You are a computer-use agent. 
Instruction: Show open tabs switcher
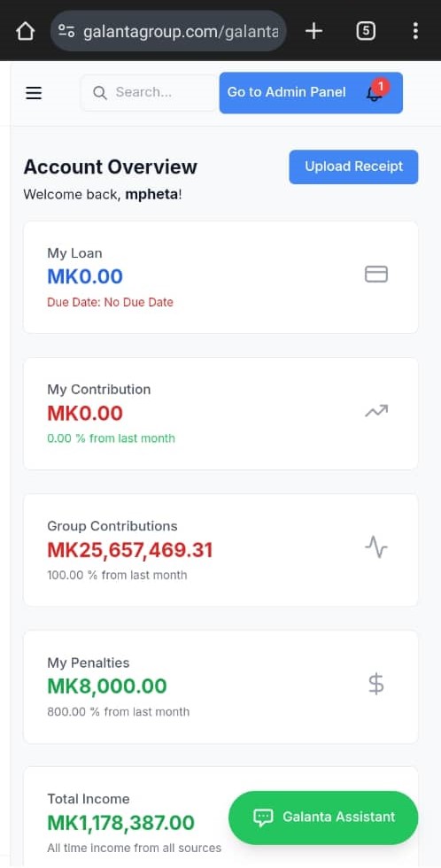[x=365, y=32]
